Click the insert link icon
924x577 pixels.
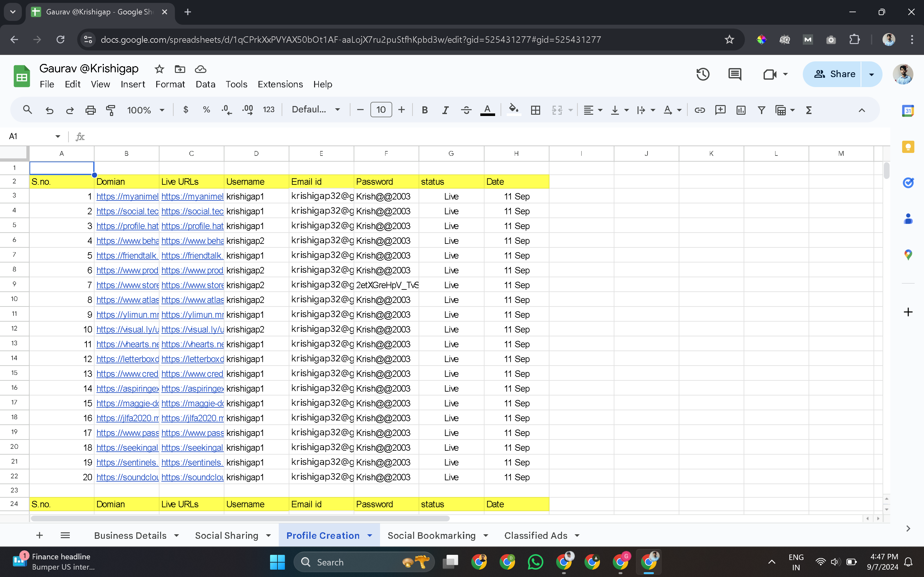(x=700, y=110)
